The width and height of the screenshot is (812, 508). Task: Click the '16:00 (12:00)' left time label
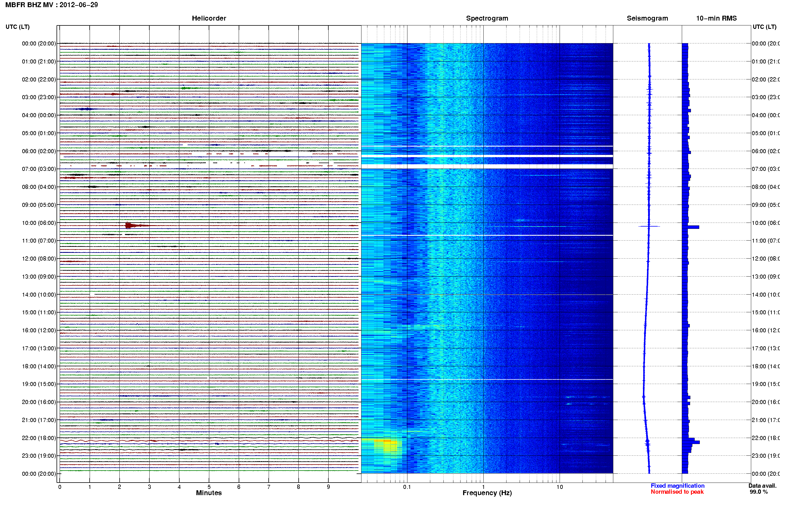pyautogui.click(x=39, y=330)
